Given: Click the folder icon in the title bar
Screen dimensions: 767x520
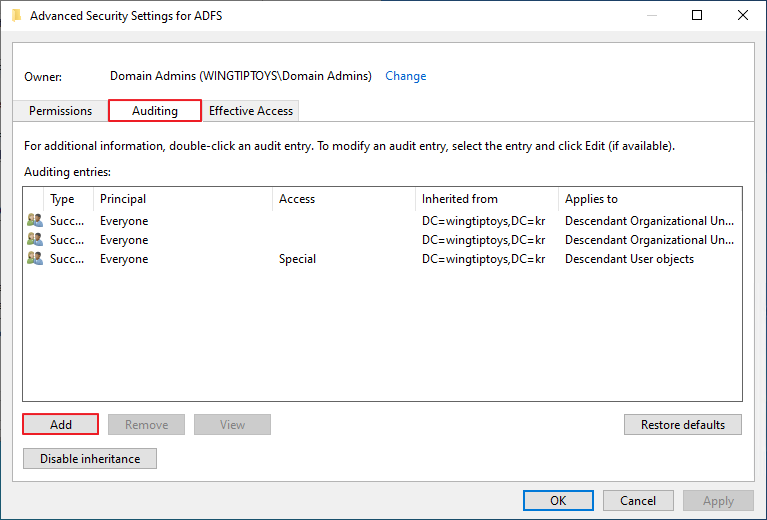Looking at the screenshot, I should pos(16,16).
